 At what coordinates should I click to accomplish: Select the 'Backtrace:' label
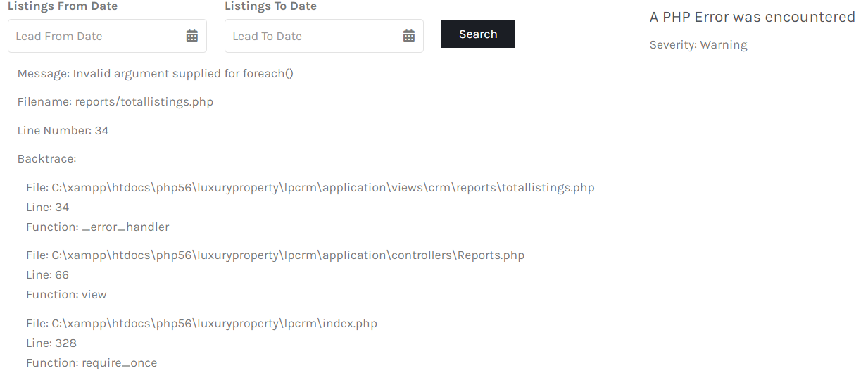click(46, 159)
